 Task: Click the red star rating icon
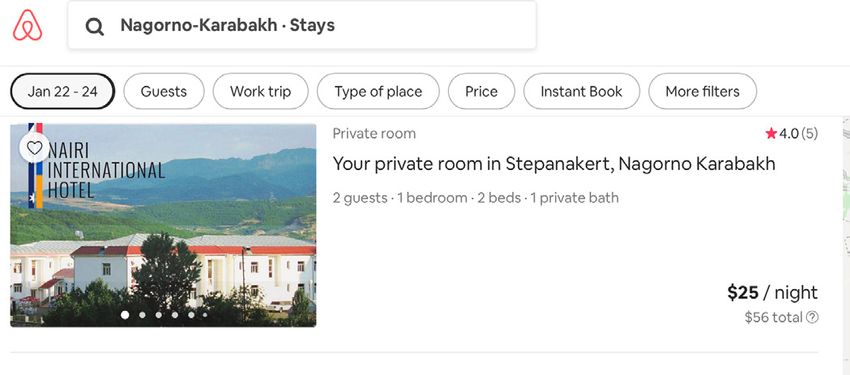pos(771,133)
